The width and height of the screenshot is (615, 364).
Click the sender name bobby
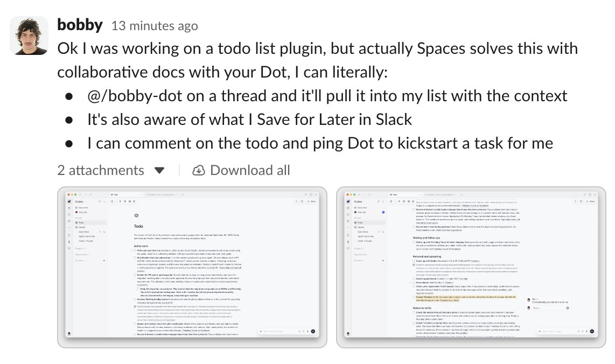click(x=80, y=25)
